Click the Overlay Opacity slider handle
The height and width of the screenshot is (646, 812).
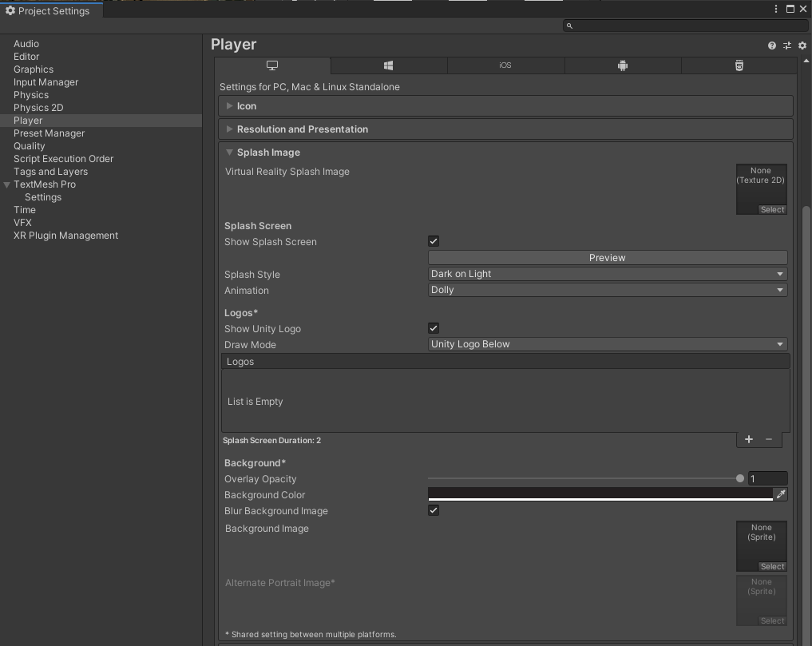[740, 478]
